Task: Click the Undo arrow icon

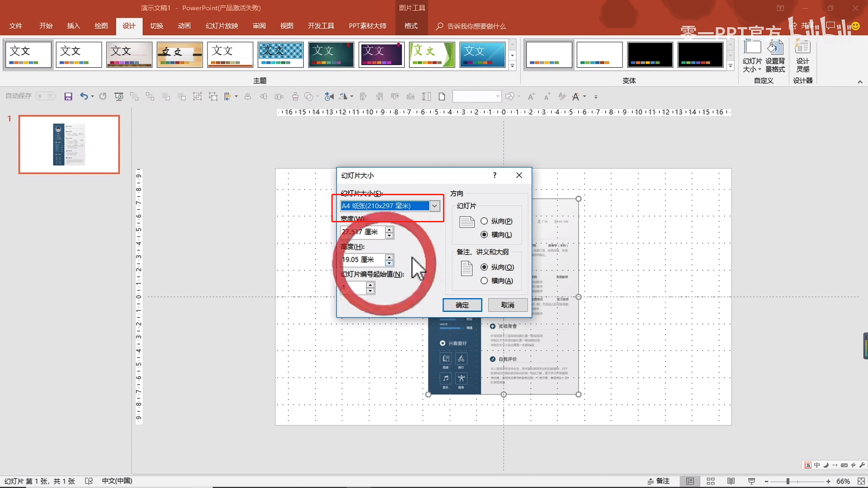Action: pyautogui.click(x=84, y=96)
